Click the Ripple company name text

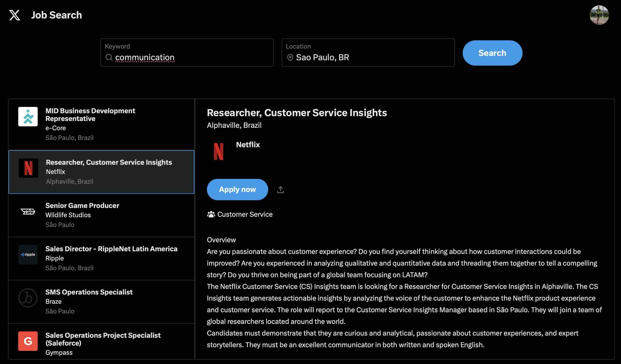click(54, 258)
